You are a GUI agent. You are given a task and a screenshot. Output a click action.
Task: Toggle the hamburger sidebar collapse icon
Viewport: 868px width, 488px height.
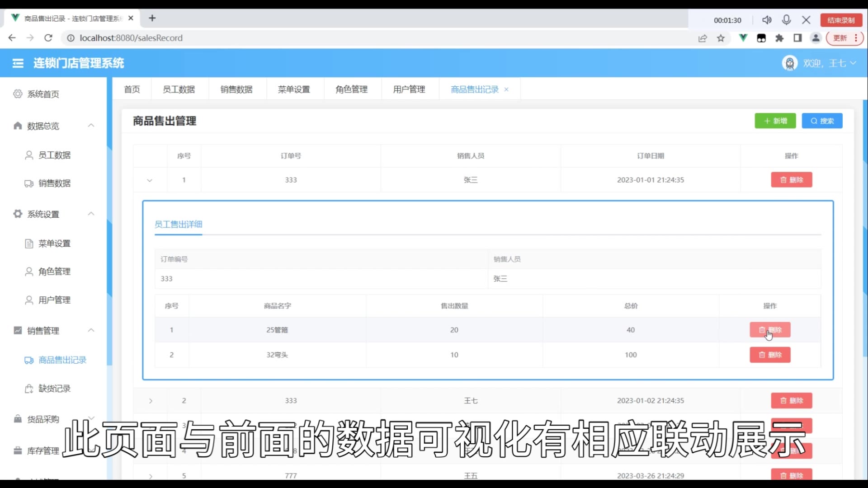pos(18,63)
